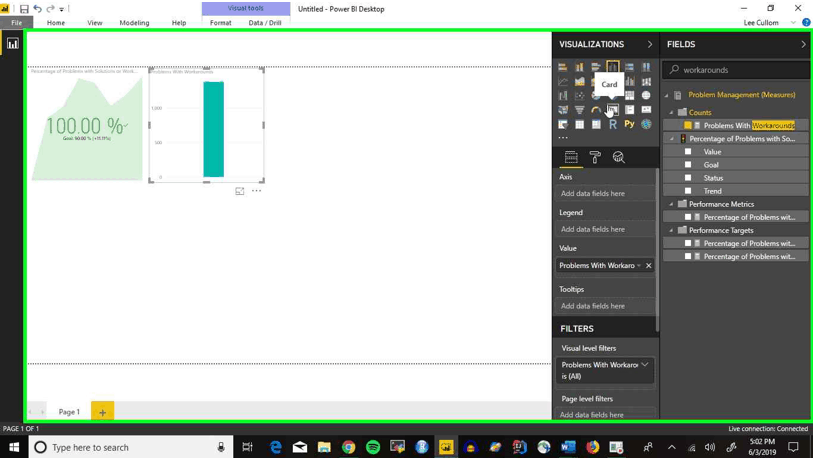
Task: Check the Status field checkbox
Action: pos(688,178)
